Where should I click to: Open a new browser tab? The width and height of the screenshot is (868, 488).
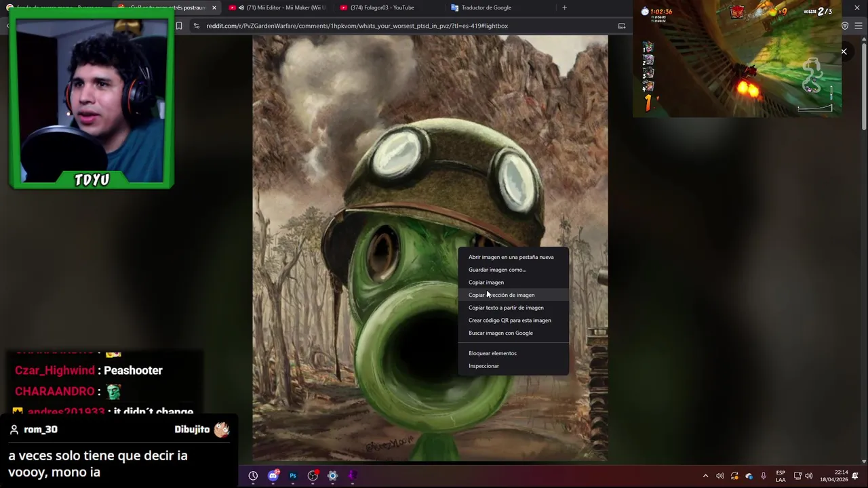(x=564, y=7)
